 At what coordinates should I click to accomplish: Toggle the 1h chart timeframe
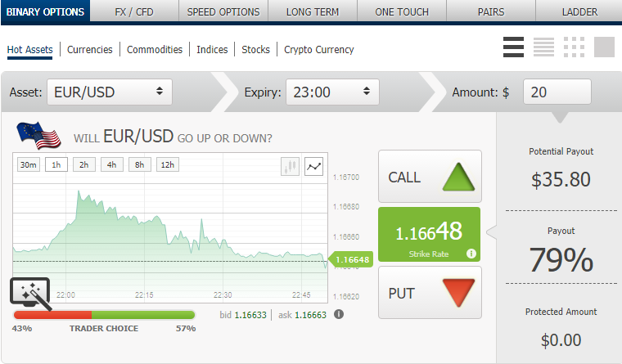coord(56,164)
